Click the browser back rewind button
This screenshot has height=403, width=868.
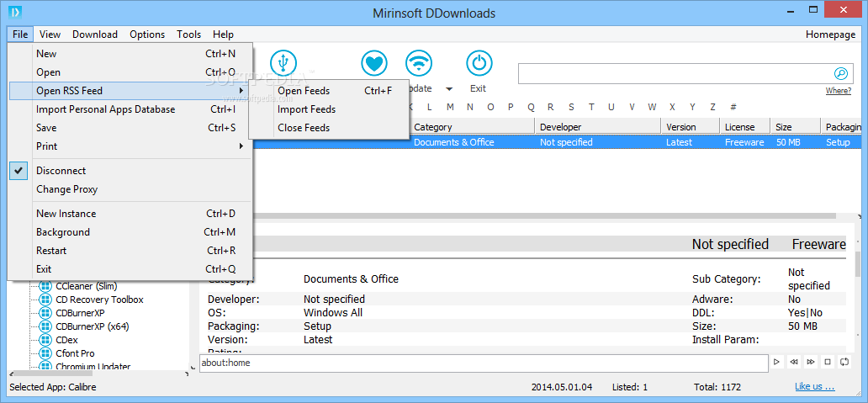[794, 362]
